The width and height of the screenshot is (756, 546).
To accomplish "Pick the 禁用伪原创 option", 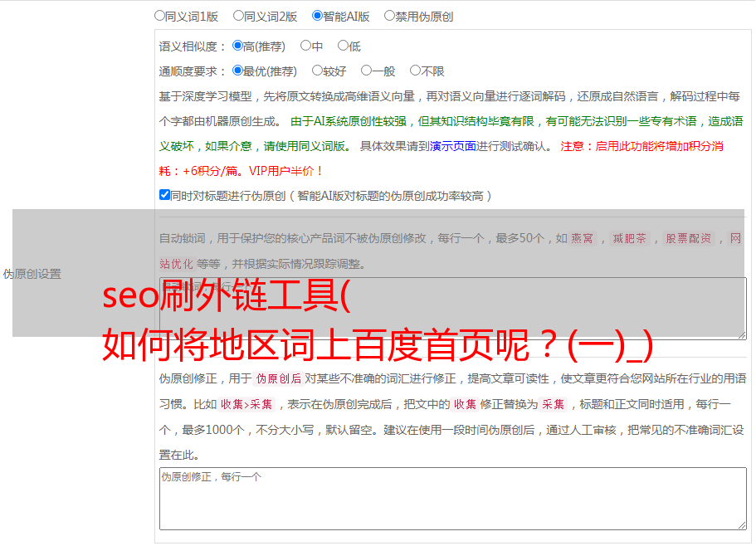I will pyautogui.click(x=389, y=16).
